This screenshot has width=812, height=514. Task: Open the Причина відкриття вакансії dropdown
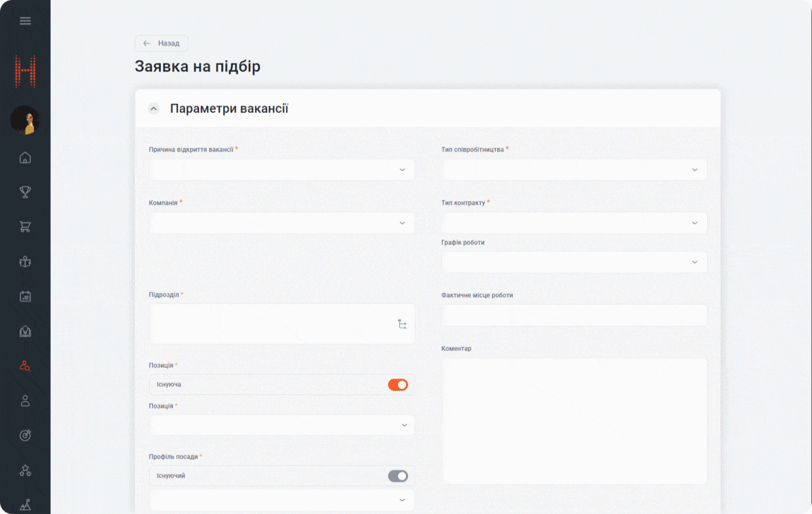click(x=281, y=170)
